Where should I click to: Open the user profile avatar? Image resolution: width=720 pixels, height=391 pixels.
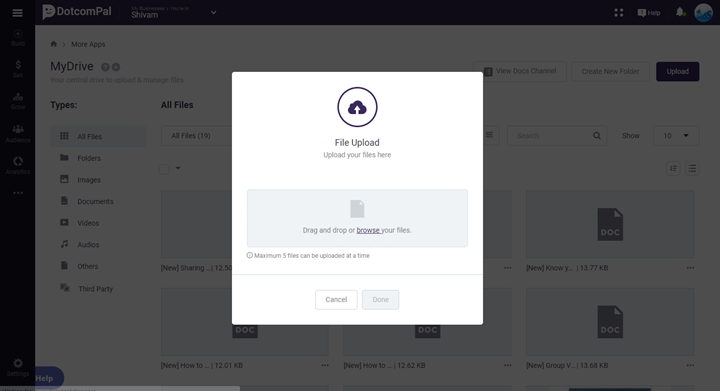pos(703,13)
